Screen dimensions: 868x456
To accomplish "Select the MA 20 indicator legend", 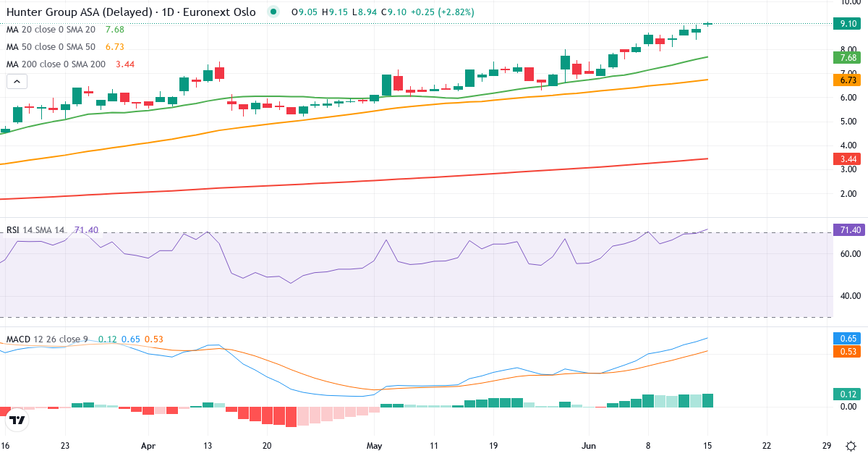I will (51, 30).
